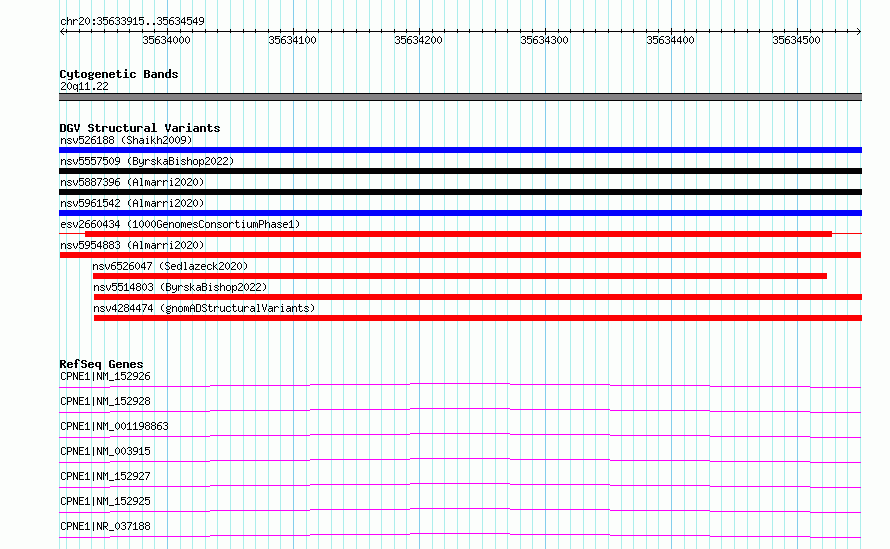
Task: Open transcript CPNE1|NM_001198863 label
Action: (114, 426)
